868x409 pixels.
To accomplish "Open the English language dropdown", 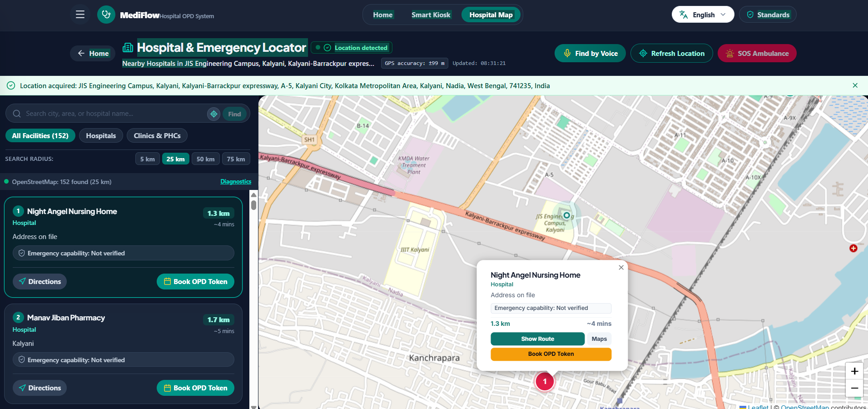I will click(703, 15).
